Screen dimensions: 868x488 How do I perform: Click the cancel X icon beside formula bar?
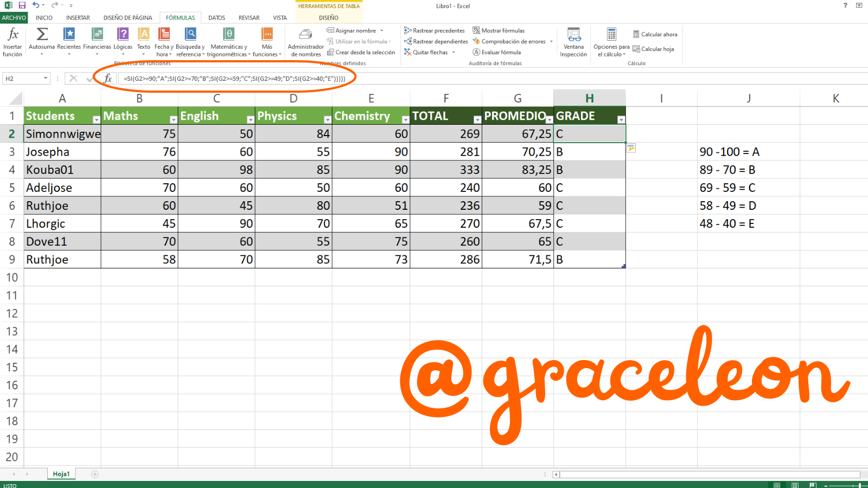[x=73, y=79]
